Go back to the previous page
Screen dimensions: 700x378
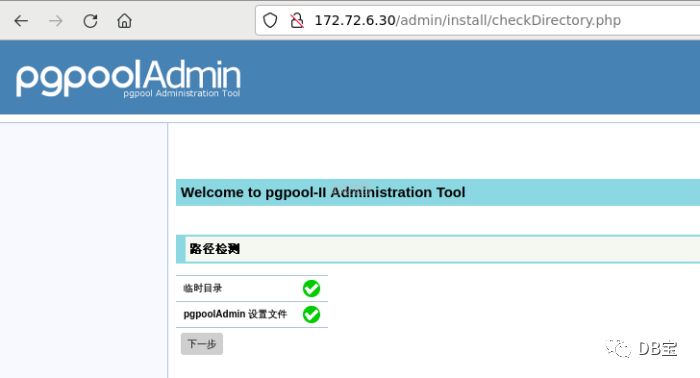(21, 21)
